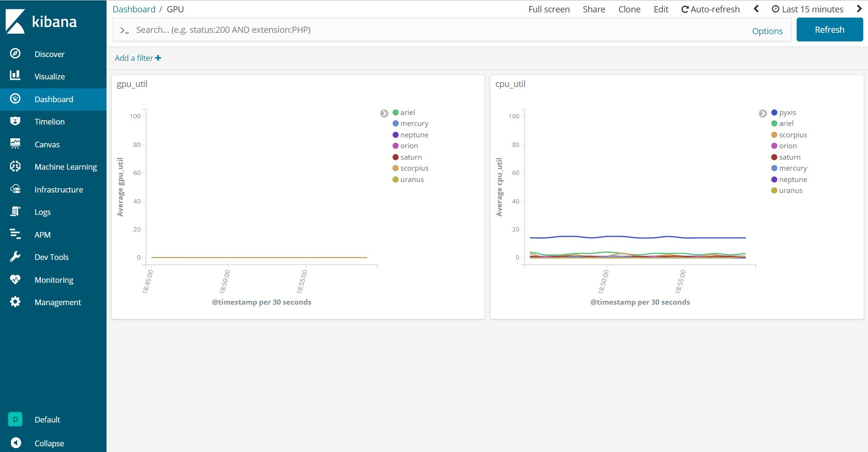The width and height of the screenshot is (868, 452).
Task: Toggle the pyxis series in cpu_util legend
Action: [x=787, y=113]
